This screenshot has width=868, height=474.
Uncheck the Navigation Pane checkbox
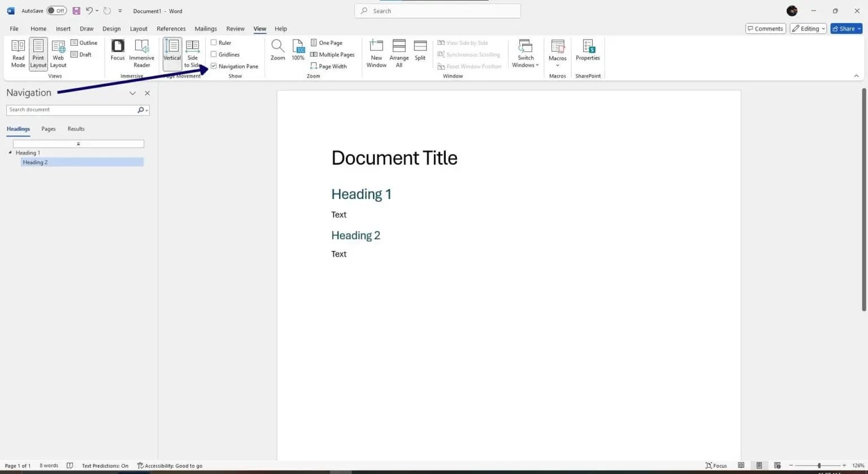tap(214, 66)
